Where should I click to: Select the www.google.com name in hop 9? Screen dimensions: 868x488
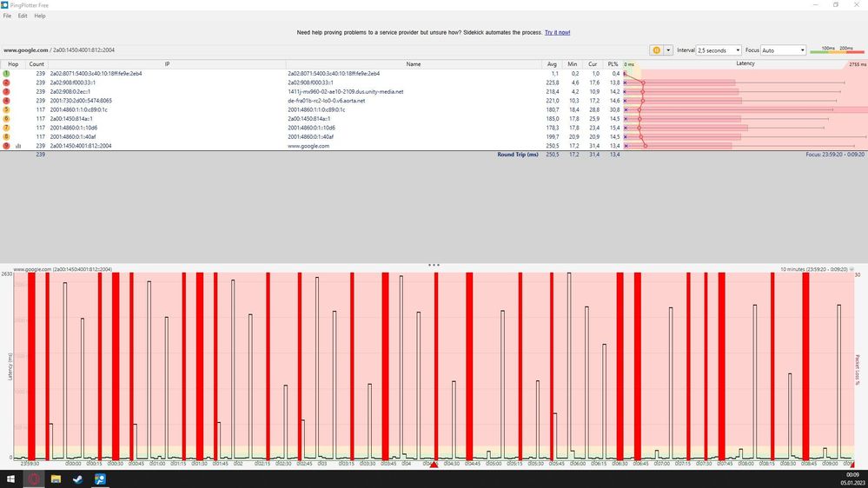coord(308,146)
